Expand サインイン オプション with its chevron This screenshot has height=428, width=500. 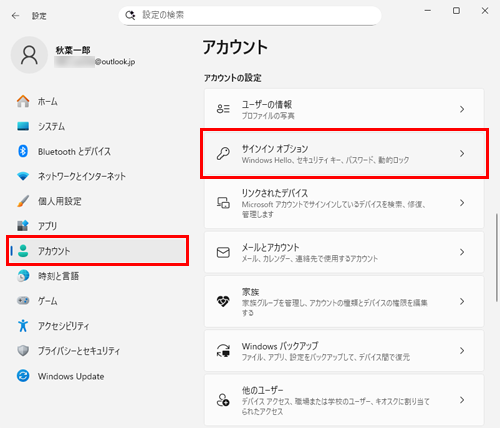[x=462, y=154]
